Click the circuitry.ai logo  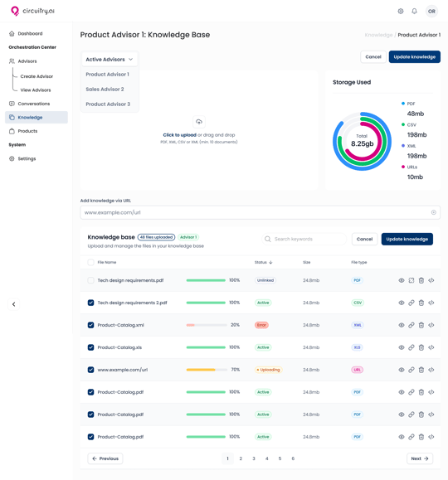[32, 11]
